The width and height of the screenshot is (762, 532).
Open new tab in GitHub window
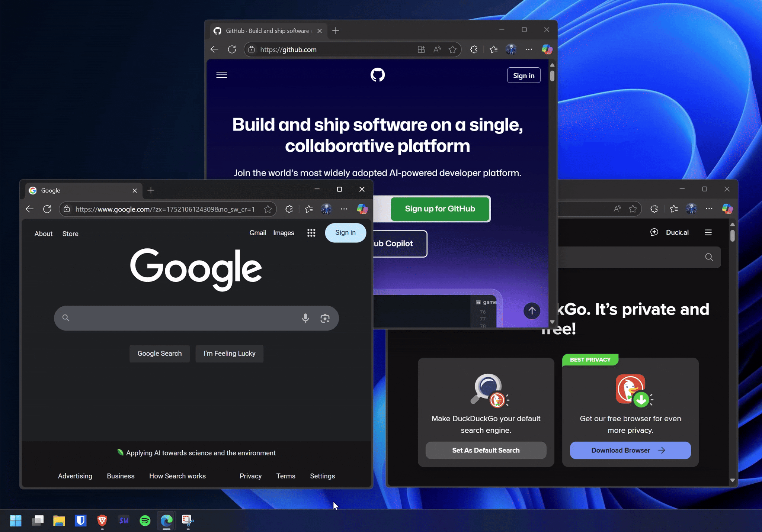click(336, 31)
